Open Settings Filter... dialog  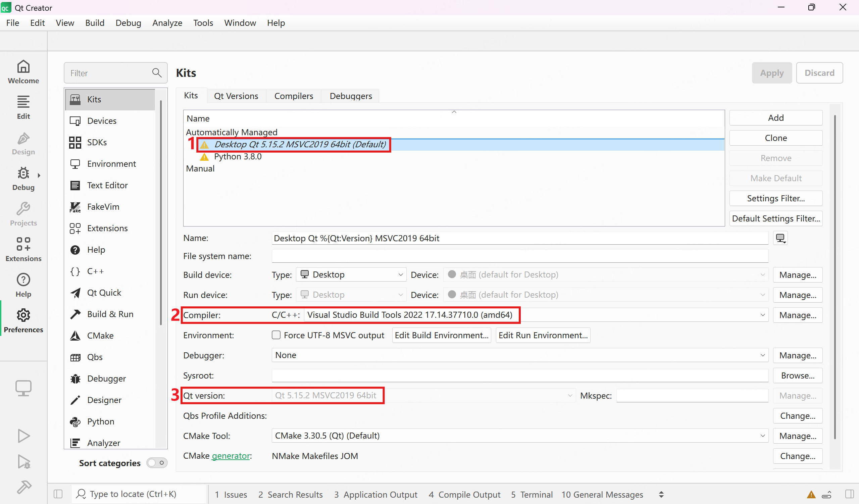(776, 198)
